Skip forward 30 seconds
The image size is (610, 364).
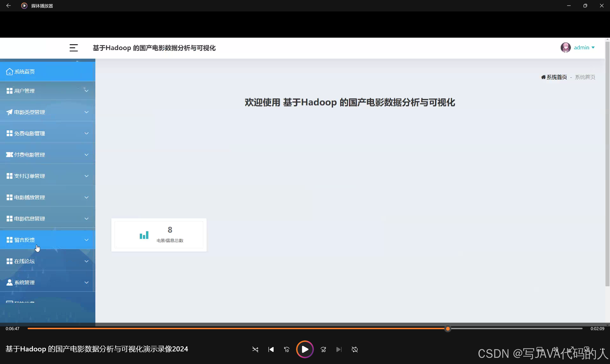323,349
